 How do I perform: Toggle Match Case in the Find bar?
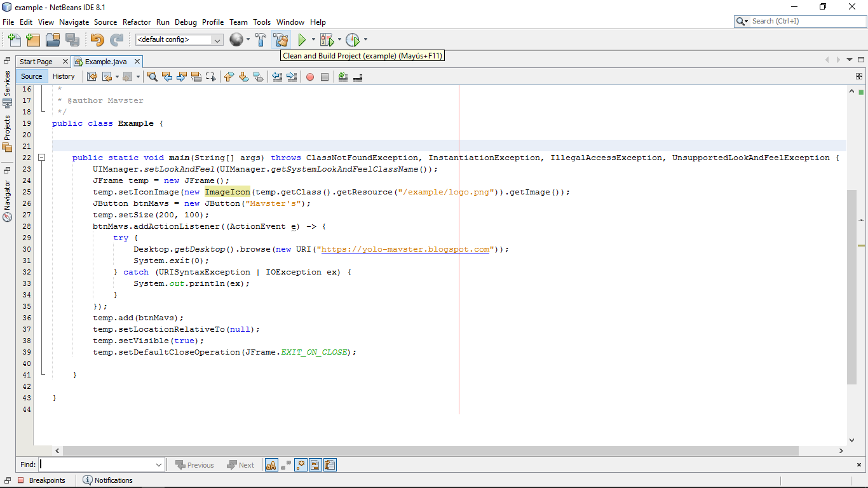click(x=271, y=464)
